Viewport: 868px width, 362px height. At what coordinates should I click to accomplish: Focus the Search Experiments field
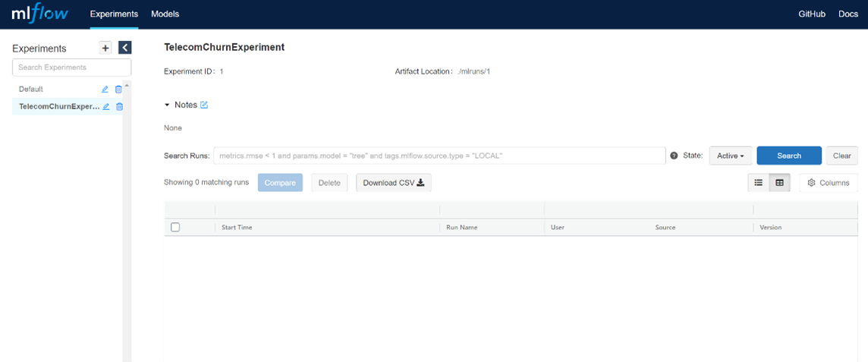pos(72,67)
